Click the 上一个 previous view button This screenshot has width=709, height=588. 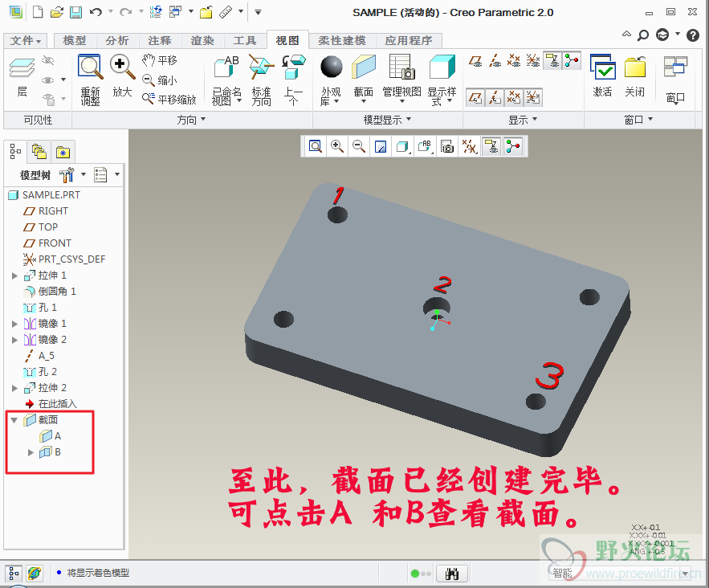[x=293, y=80]
